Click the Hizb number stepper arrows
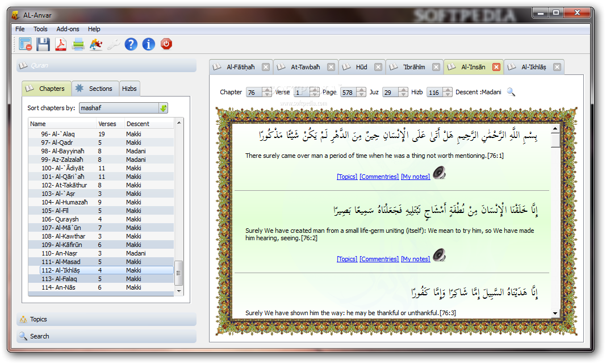Viewport: 606px width, 364px height. point(448,92)
